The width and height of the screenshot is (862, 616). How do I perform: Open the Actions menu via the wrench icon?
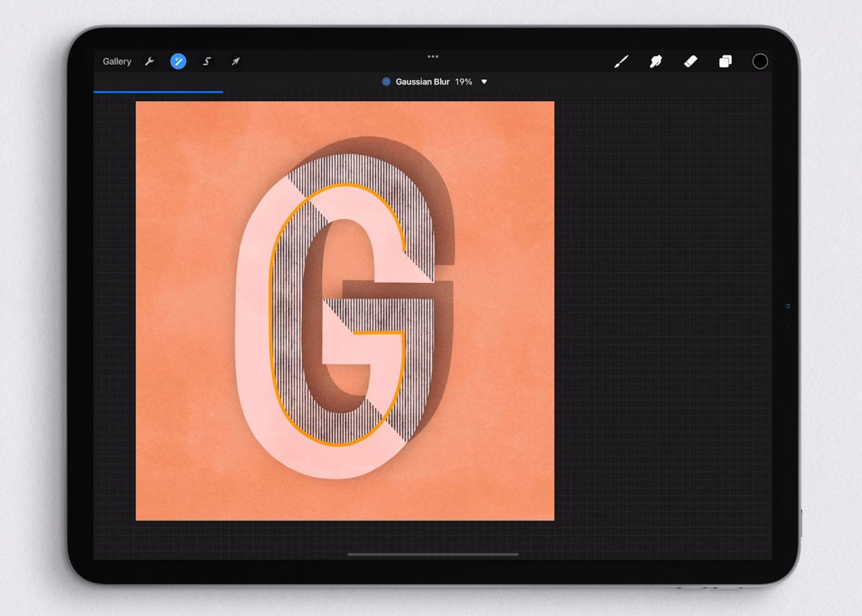pos(149,61)
